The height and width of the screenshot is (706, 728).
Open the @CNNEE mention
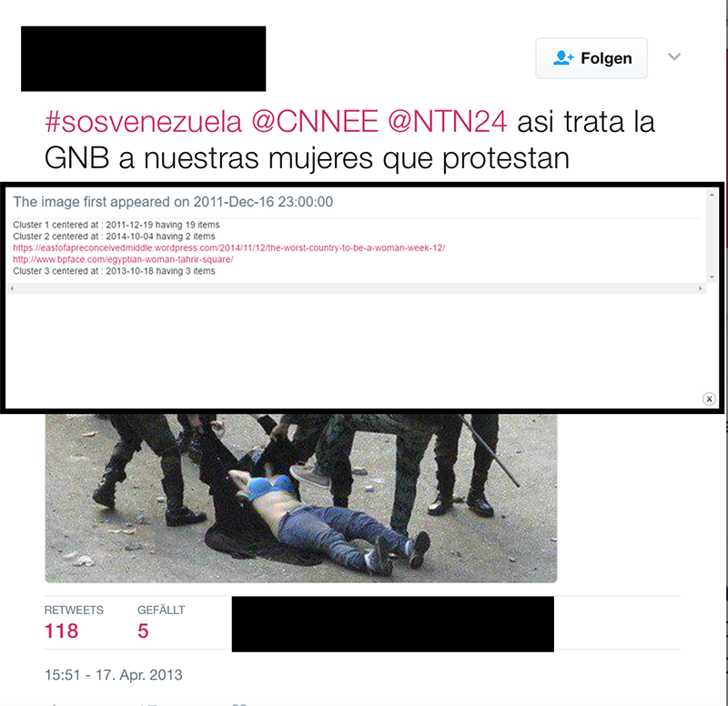click(315, 122)
